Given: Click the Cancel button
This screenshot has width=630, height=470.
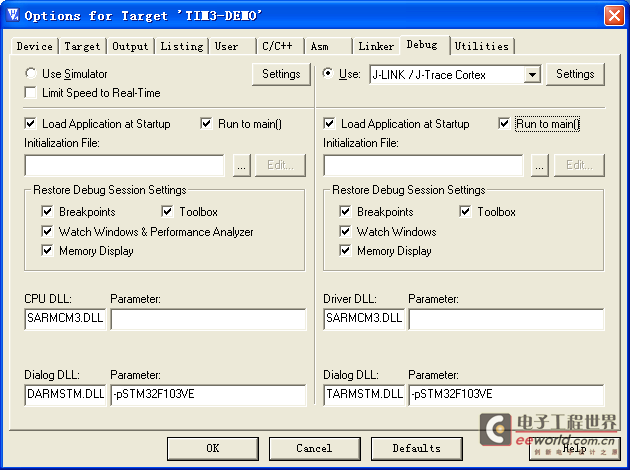Looking at the screenshot, I should coord(315,449).
